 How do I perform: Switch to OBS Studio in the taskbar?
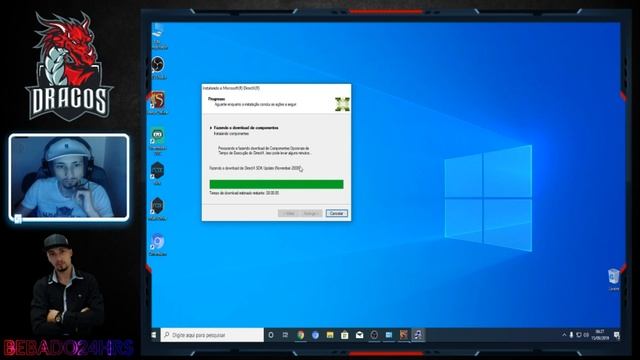point(374,335)
